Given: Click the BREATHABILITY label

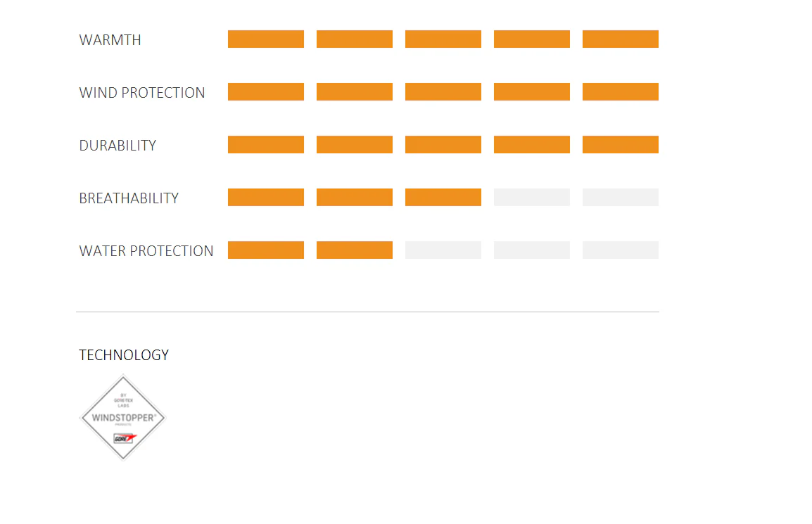Looking at the screenshot, I should pyautogui.click(x=129, y=198).
